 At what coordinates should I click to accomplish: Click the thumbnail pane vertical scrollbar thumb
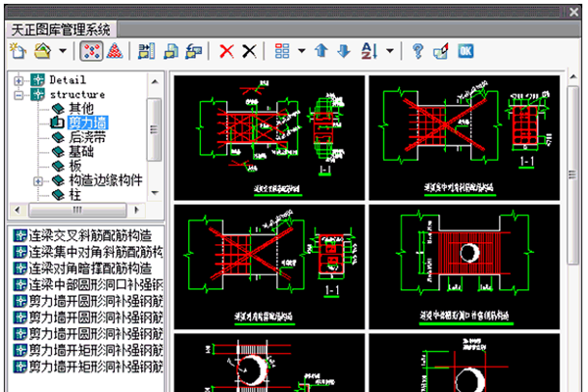[x=573, y=175]
